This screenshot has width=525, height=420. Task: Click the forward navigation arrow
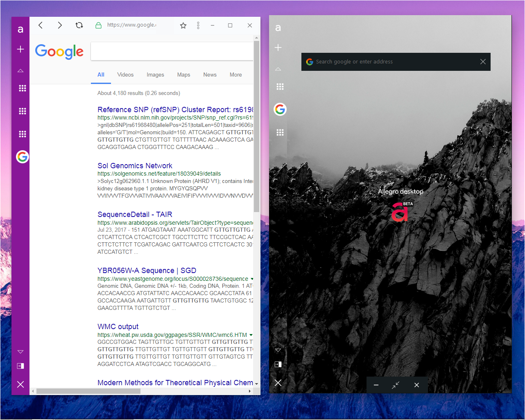click(x=60, y=25)
